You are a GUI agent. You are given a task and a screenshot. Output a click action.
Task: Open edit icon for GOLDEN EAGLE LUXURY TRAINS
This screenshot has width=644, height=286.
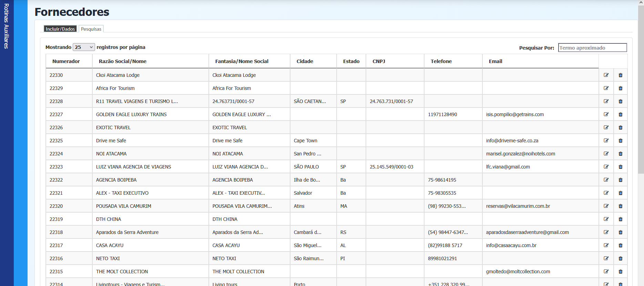pos(606,114)
